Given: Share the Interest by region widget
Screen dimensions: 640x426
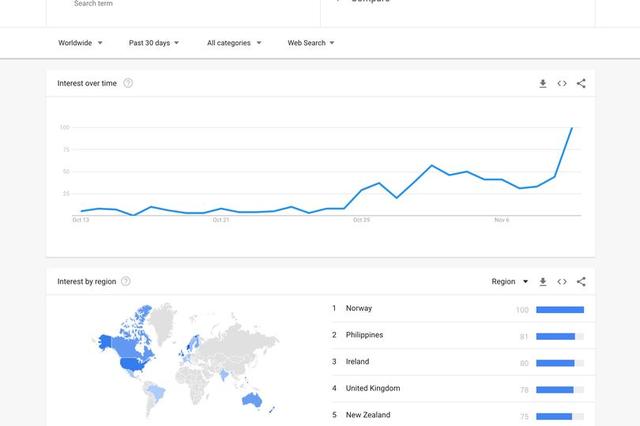Looking at the screenshot, I should tap(581, 282).
